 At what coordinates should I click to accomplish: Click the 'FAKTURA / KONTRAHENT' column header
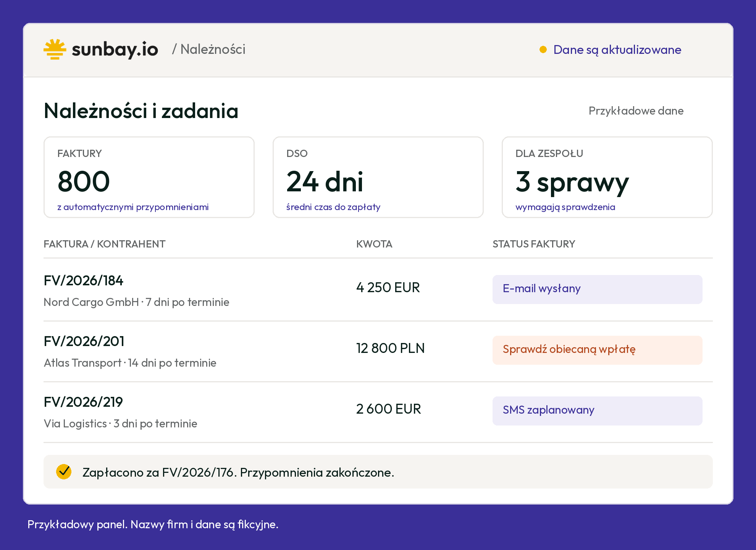(105, 244)
